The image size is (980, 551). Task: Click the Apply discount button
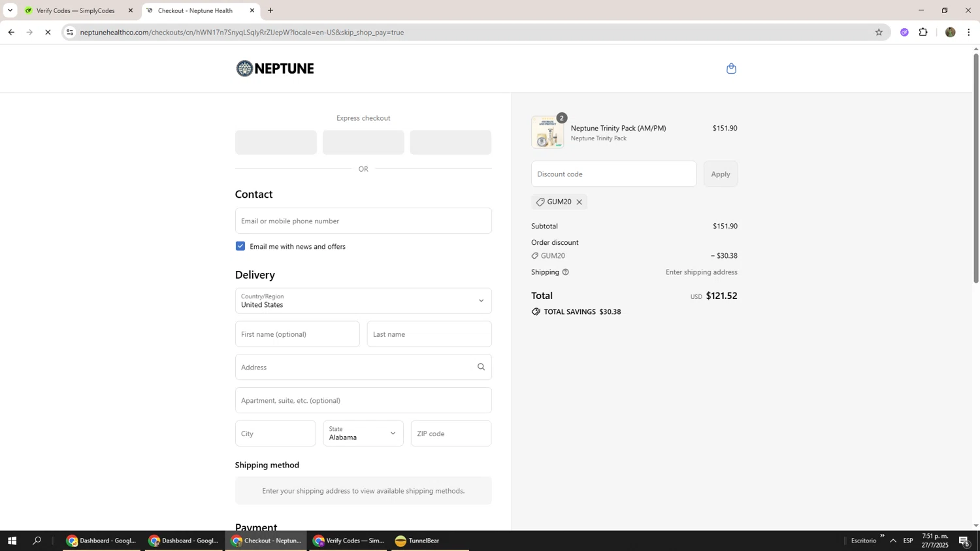(x=721, y=174)
